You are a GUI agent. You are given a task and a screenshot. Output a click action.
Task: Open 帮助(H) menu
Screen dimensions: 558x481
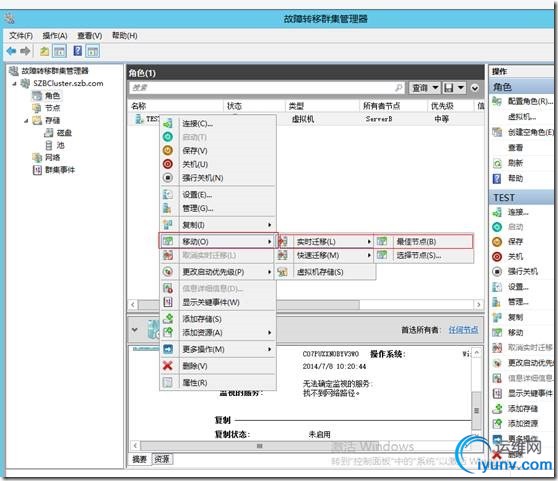coord(125,35)
